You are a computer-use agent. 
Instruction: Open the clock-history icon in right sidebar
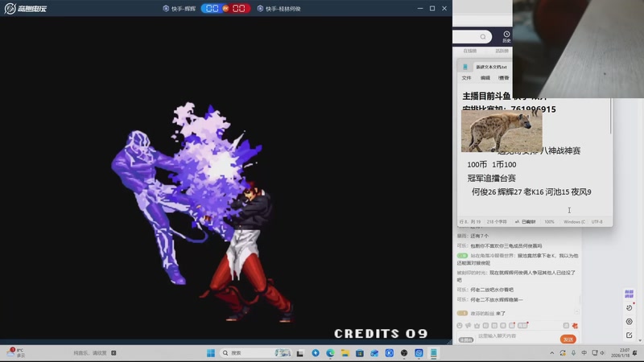(x=630, y=307)
